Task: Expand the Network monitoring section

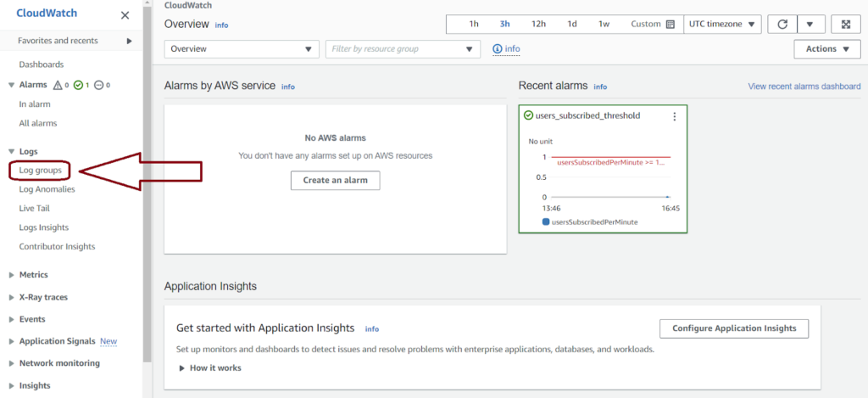Action: point(12,364)
